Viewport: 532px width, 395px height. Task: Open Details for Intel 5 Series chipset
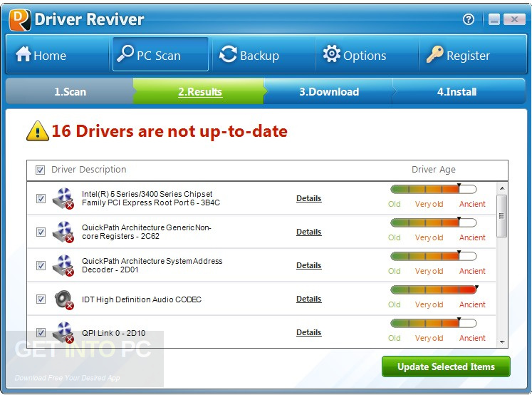tap(309, 198)
